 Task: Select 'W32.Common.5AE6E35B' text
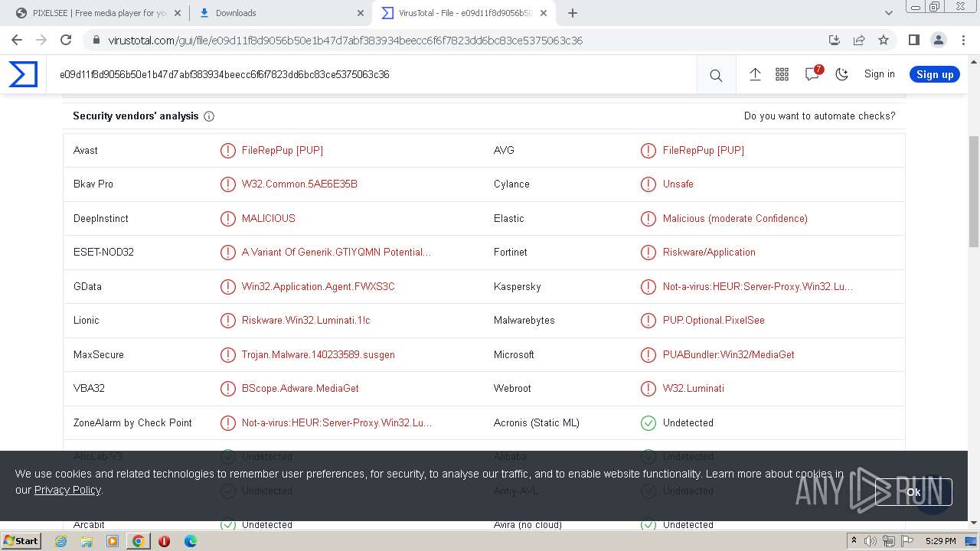(x=299, y=184)
